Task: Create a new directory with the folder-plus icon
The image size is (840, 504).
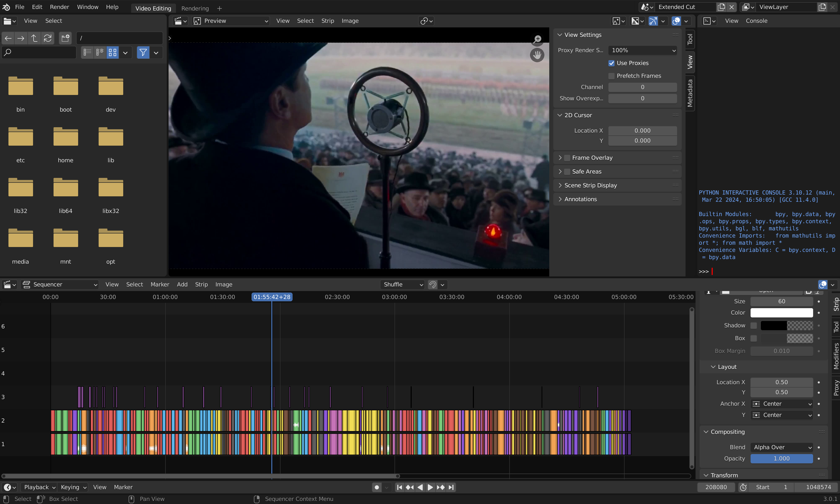Action: tap(65, 38)
